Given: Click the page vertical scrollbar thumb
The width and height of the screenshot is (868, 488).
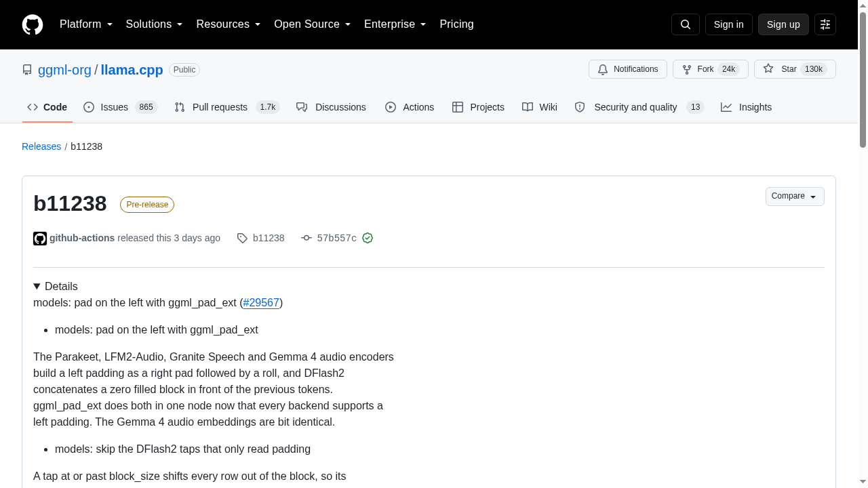Looking at the screenshot, I should pyautogui.click(x=863, y=79).
